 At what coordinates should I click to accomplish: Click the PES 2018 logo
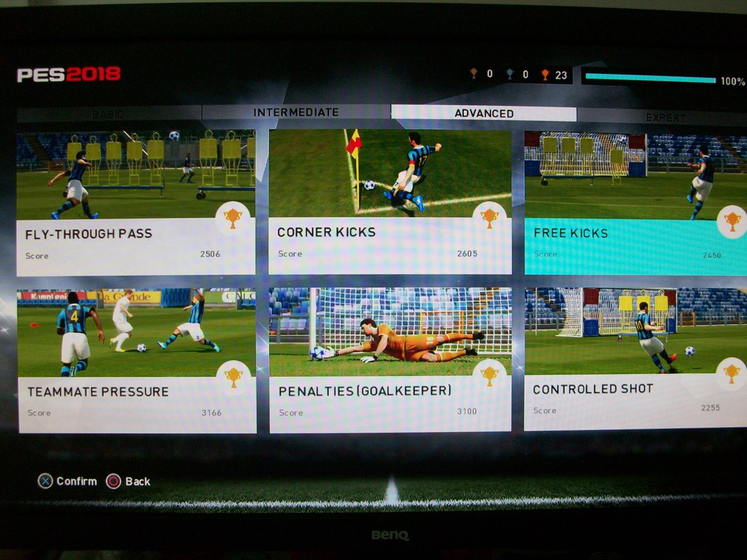pos(69,75)
